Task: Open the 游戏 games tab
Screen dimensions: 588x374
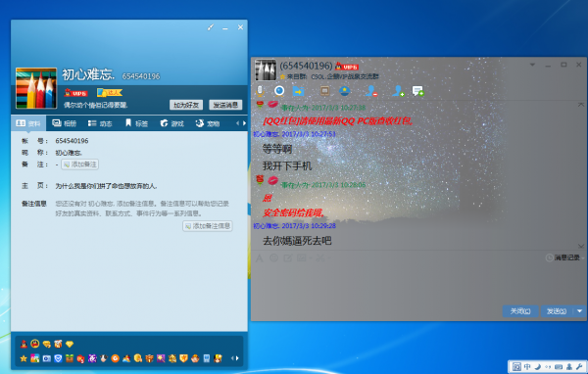Action: pos(172,123)
